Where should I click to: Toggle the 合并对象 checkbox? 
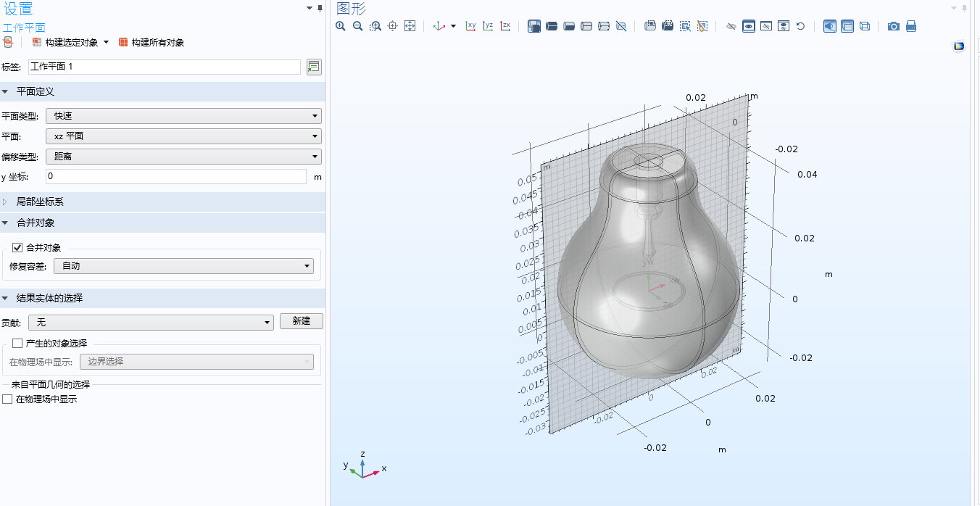[x=17, y=248]
